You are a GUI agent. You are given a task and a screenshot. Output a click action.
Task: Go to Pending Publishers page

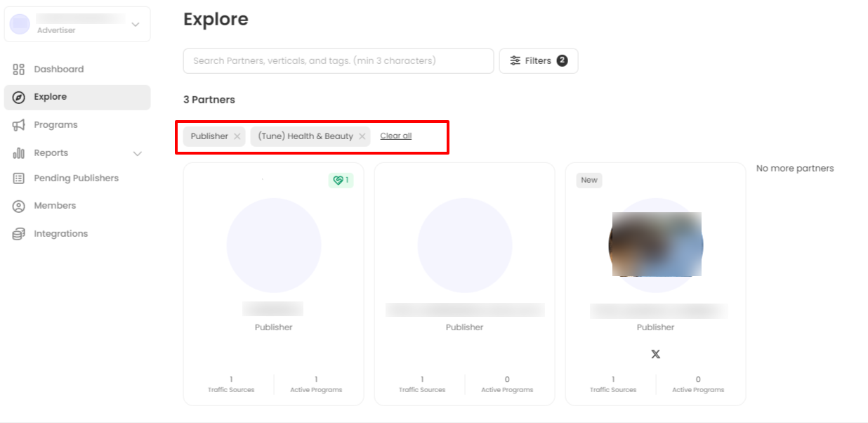76,178
